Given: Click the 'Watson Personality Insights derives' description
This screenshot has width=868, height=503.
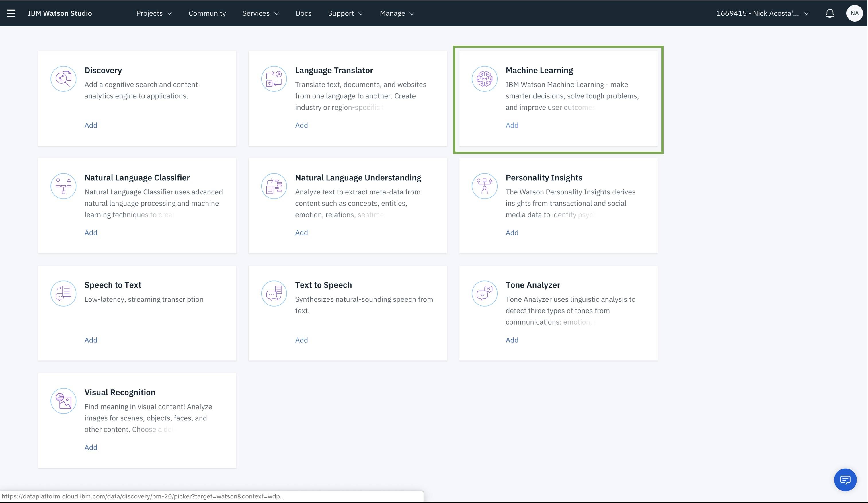Looking at the screenshot, I should pos(570,203).
